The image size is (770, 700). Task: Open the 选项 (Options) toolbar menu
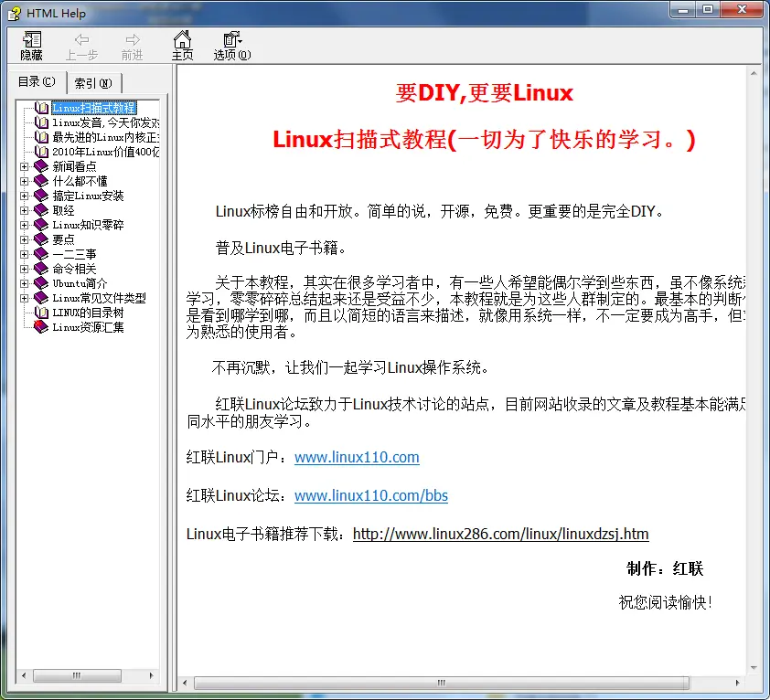231,45
